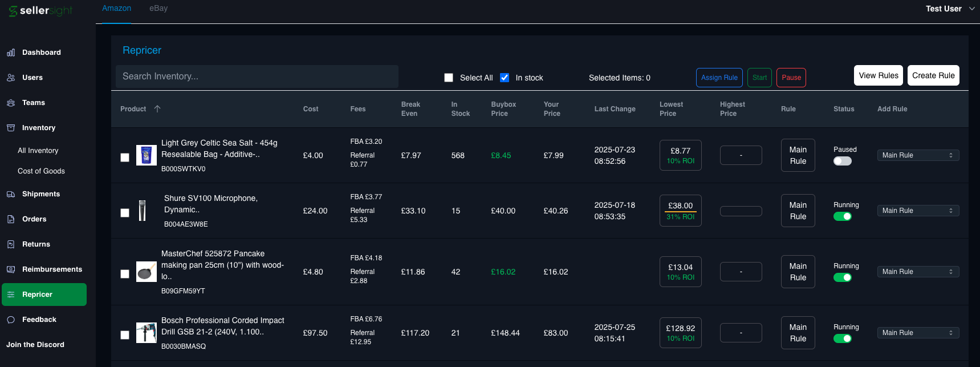This screenshot has height=367, width=980.
Task: Click the Dashboard bar chart icon
Action: [x=11, y=53]
